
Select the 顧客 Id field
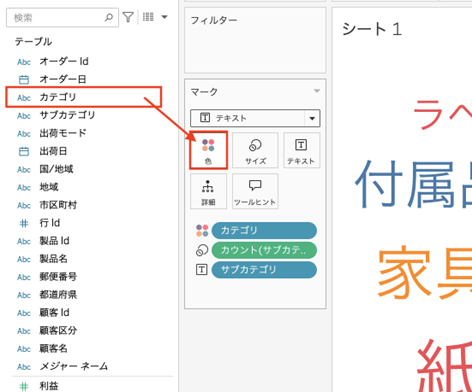tap(54, 313)
